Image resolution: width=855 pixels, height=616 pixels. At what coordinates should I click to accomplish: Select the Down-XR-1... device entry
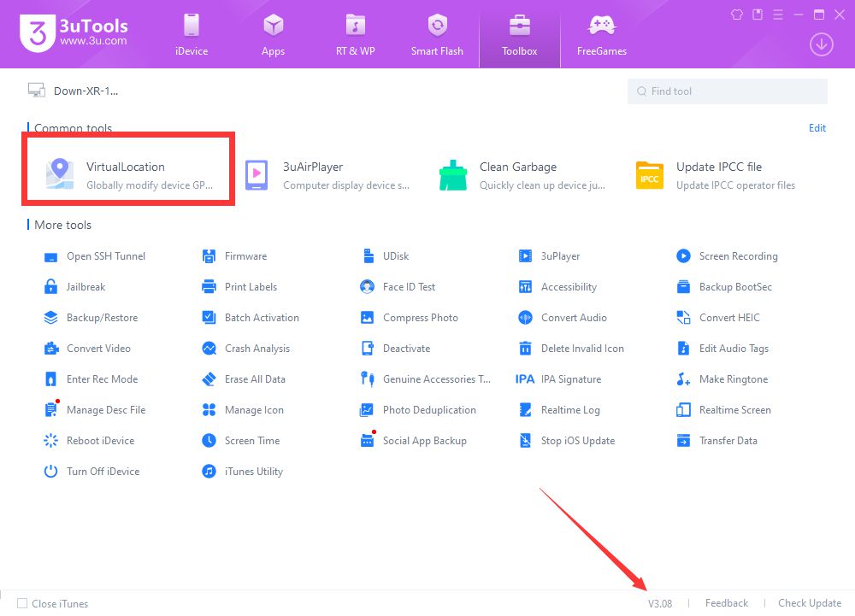click(x=73, y=91)
